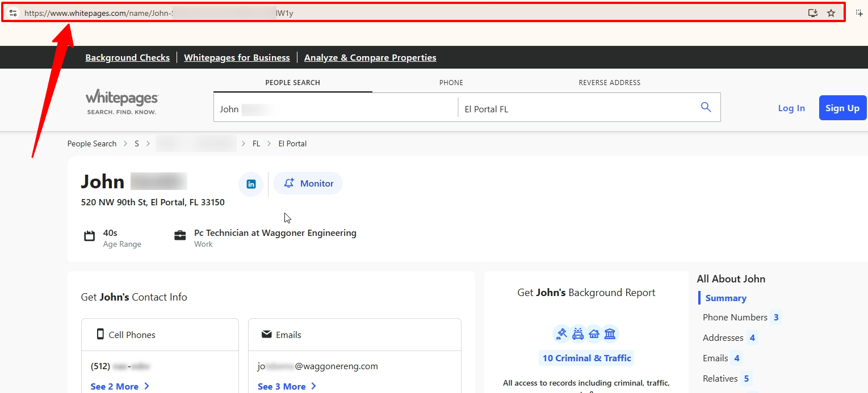Screen dimensions: 868x393
Task: Click the Get John's Background Report heading
Action: (586, 293)
